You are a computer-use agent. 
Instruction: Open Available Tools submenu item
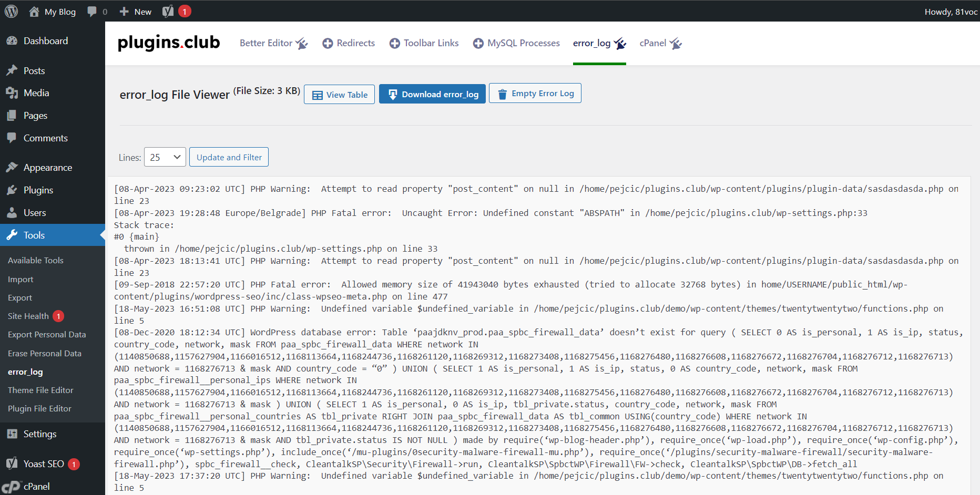(x=36, y=261)
